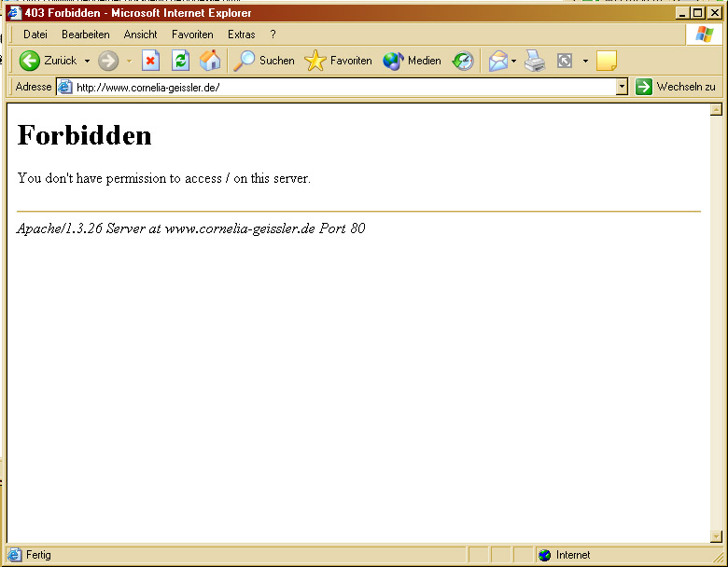Open the Favoriten star toolbar button
The image size is (728, 567).
[339, 61]
